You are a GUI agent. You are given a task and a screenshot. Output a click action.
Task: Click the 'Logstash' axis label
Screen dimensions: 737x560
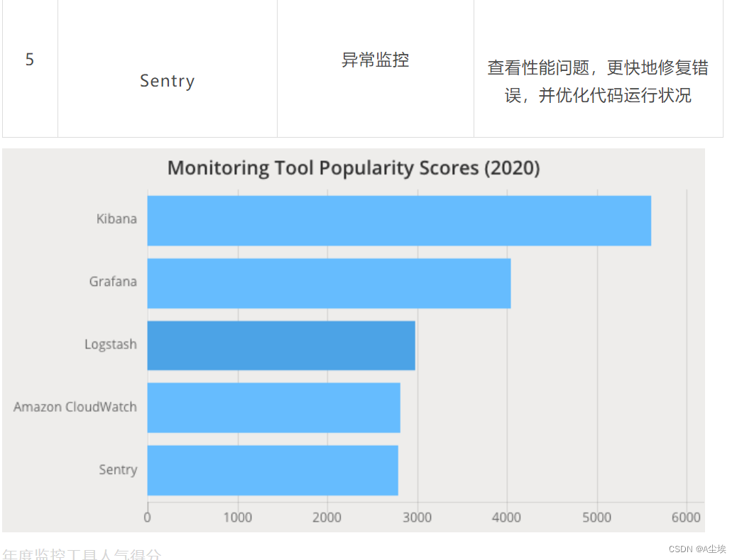(x=111, y=344)
